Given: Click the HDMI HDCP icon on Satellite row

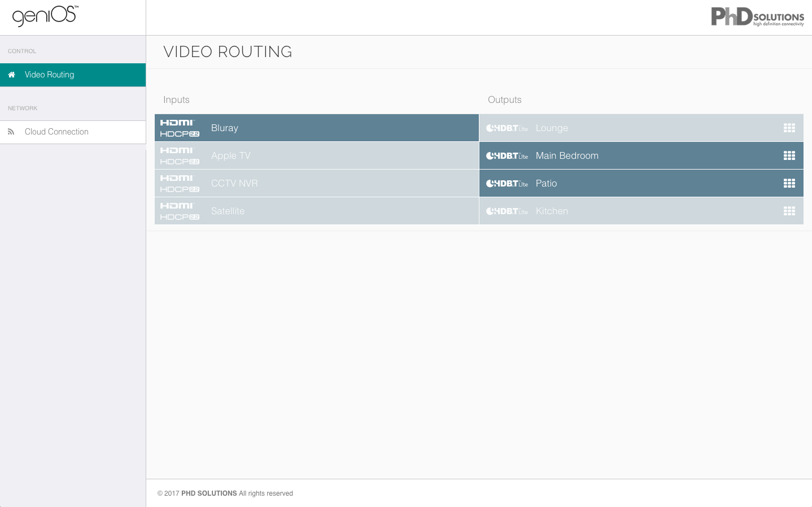Looking at the screenshot, I should (180, 211).
